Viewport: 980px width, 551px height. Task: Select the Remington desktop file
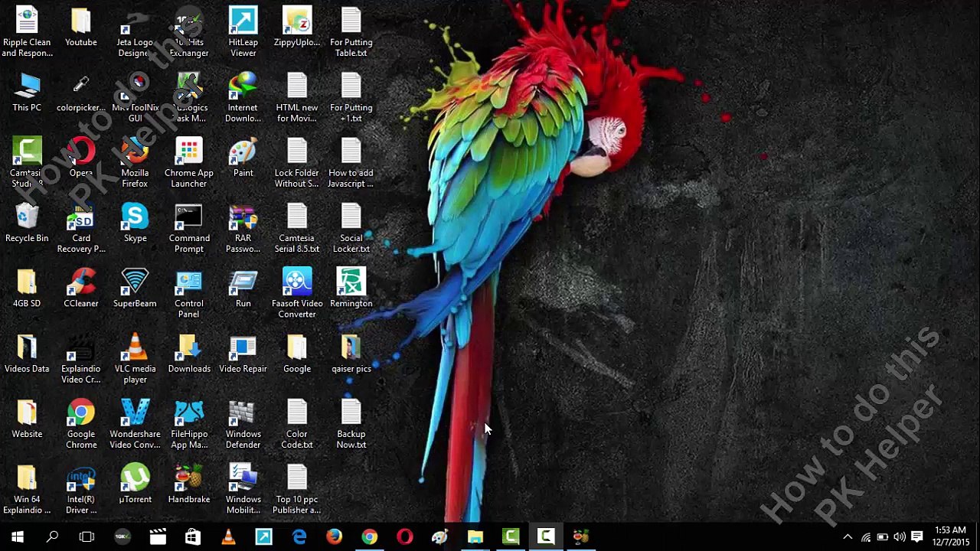point(351,289)
